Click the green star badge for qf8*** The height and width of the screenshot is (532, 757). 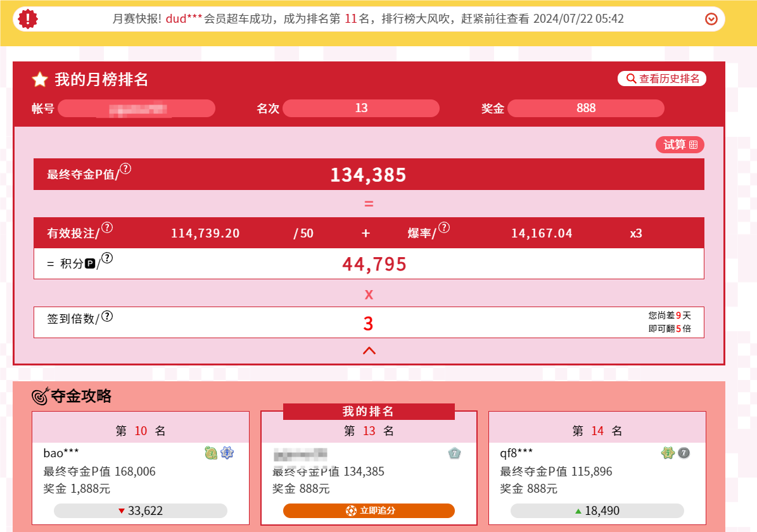pyautogui.click(x=668, y=453)
